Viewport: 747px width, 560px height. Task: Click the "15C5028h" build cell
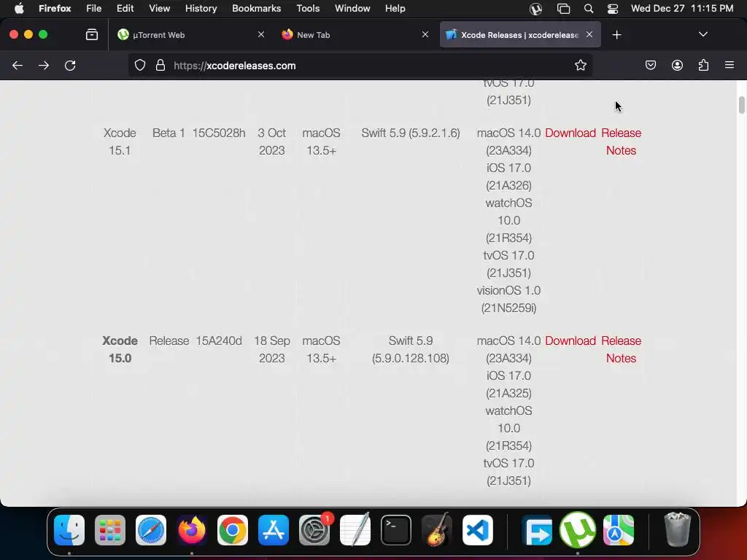pos(219,133)
